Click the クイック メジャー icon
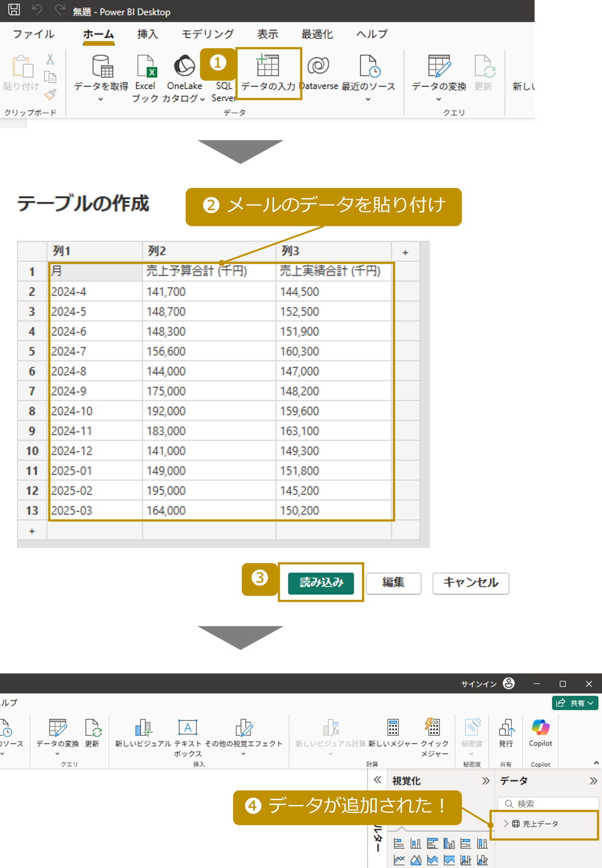602x868 pixels. pyautogui.click(x=433, y=727)
